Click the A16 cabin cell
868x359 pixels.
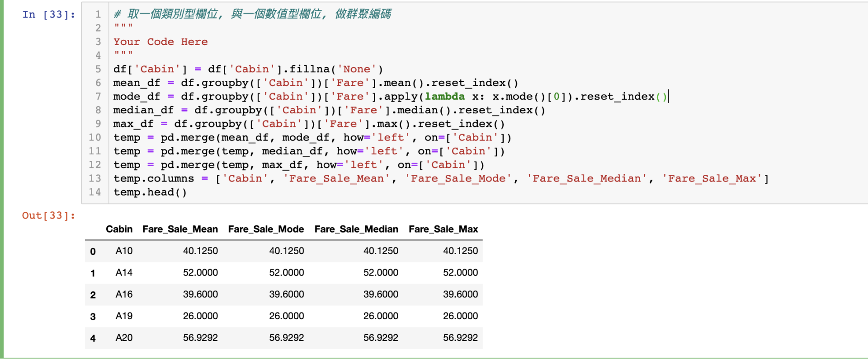coord(124,294)
